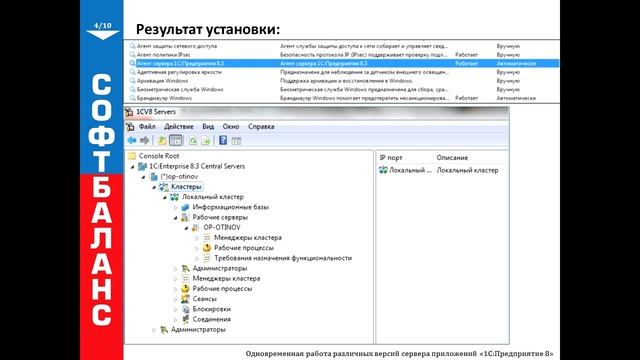This screenshot has width=640, height=360.
Task: Click Локальный кластер in the Описание column
Action: (x=467, y=170)
